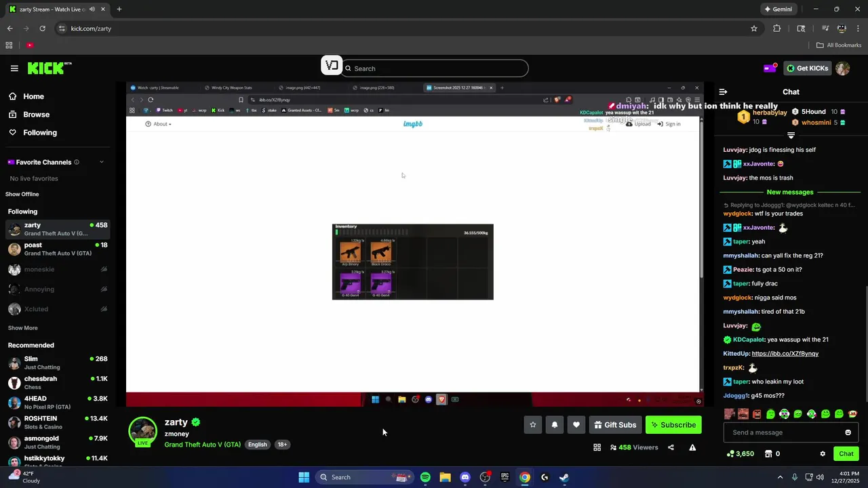This screenshot has height=488, width=868.
Task: Open the purple gift card notification icon
Action: [770, 68]
